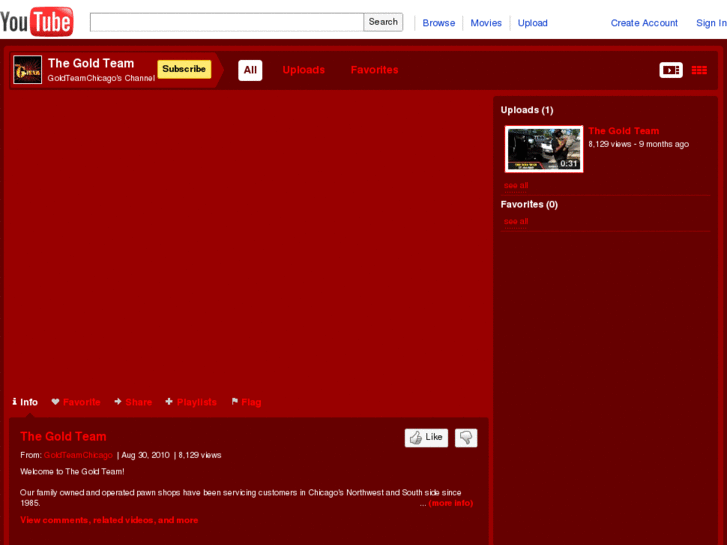Click the thumbs down dislike icon
Viewport: 727px width, 545px height.
(x=466, y=437)
